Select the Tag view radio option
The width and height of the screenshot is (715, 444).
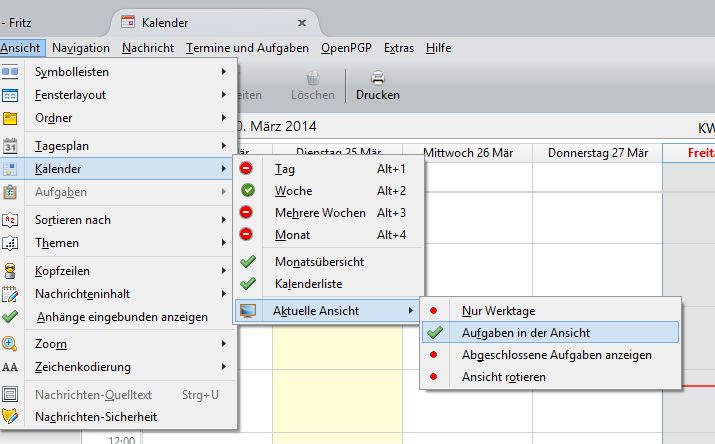(328, 169)
